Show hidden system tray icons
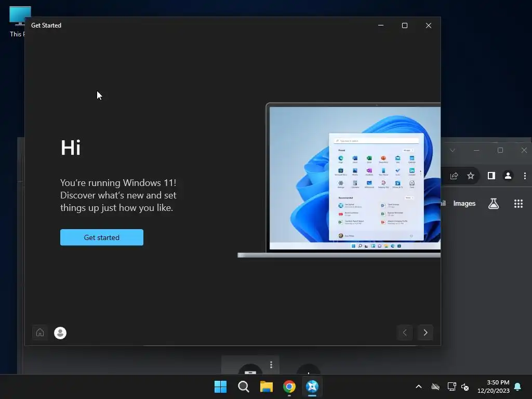 click(419, 387)
